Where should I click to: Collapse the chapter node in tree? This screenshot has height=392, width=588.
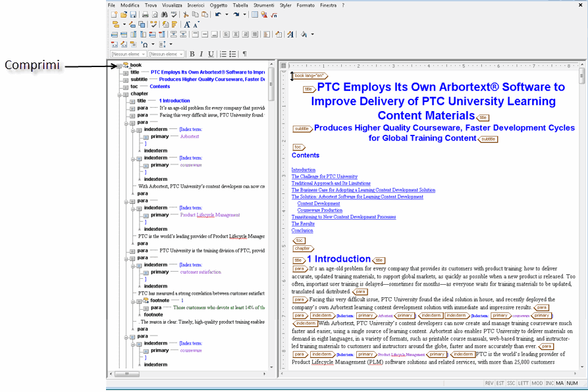119,95
